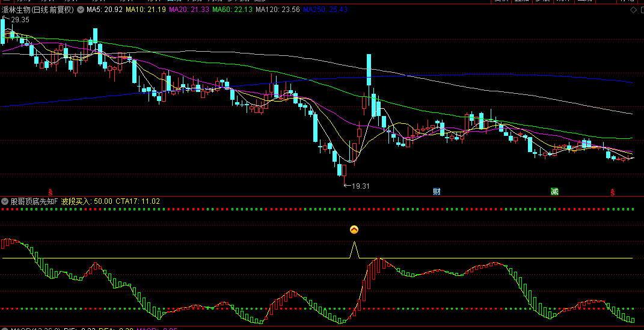This screenshot has width=644, height=330.
Task: Expand the 股哥顶底先知F indicator dropdown arrow
Action: tap(5, 201)
